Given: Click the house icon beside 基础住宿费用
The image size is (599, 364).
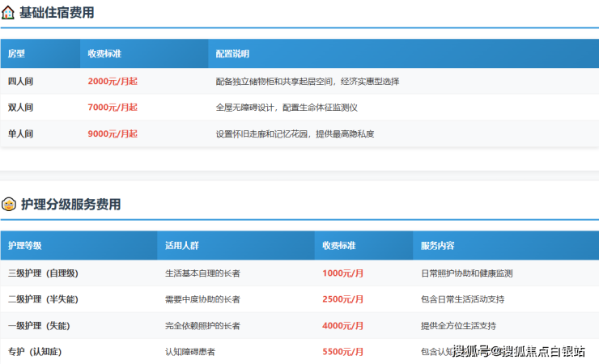Looking at the screenshot, I should tap(8, 13).
